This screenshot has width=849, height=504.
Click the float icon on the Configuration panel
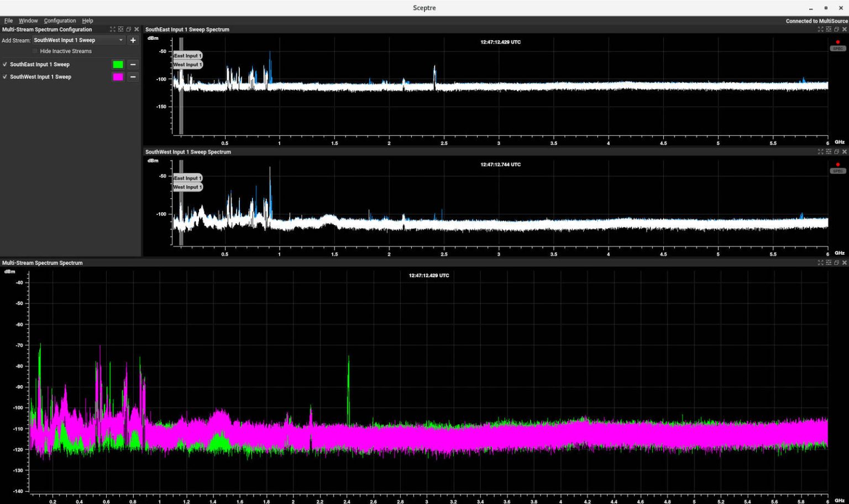[128, 29]
